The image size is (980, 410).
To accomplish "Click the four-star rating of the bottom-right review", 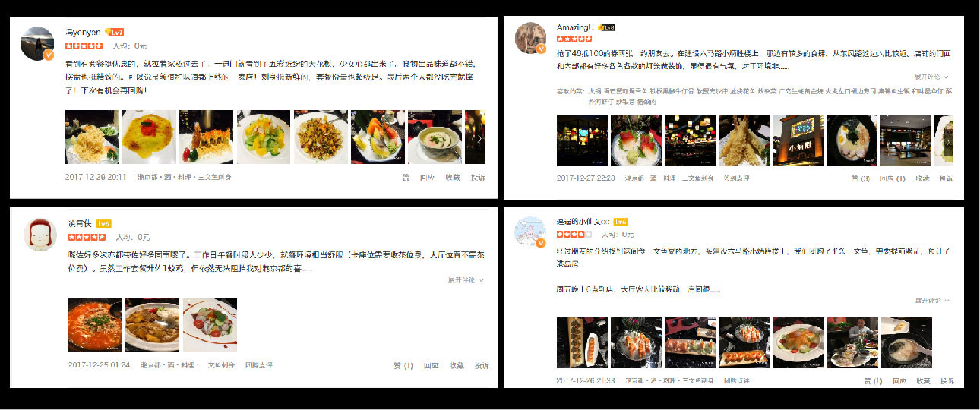I will (574, 234).
